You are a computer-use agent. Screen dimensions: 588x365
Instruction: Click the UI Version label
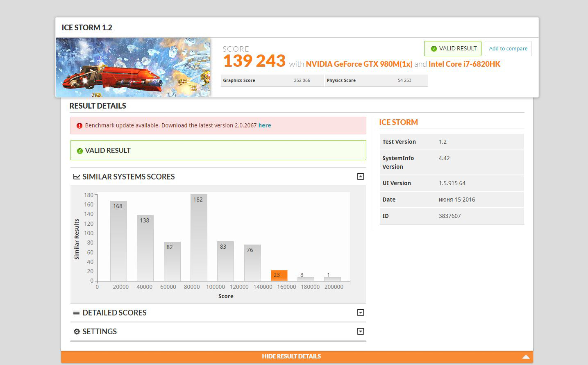(397, 183)
